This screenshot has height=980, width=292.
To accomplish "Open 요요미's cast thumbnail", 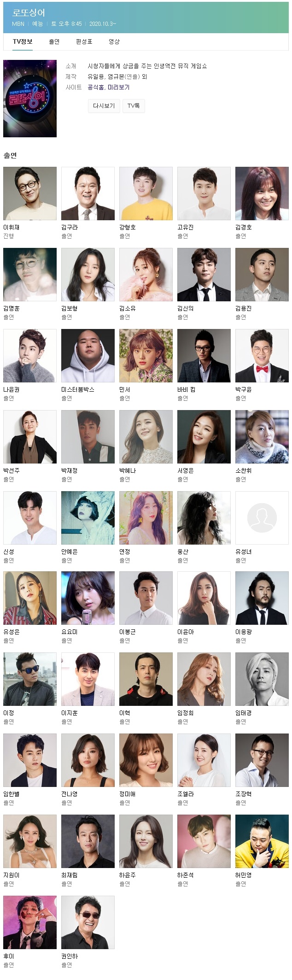I will click(x=88, y=598).
